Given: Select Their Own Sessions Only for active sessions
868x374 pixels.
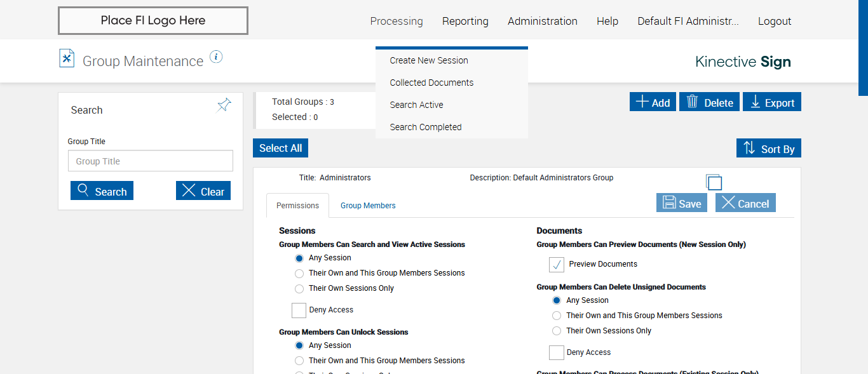Looking at the screenshot, I should [x=299, y=289].
